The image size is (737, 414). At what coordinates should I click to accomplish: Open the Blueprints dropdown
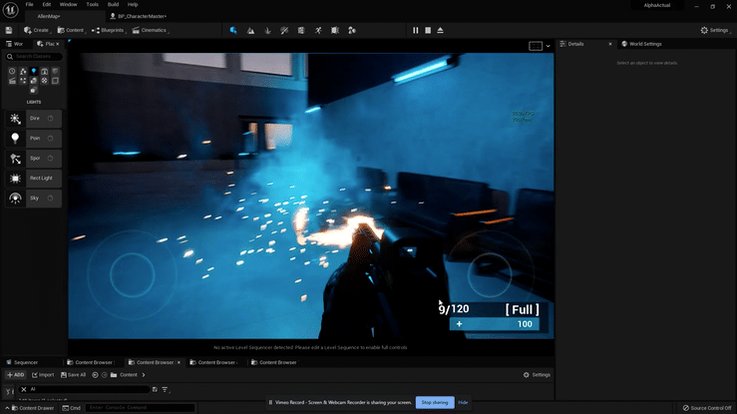pos(108,30)
